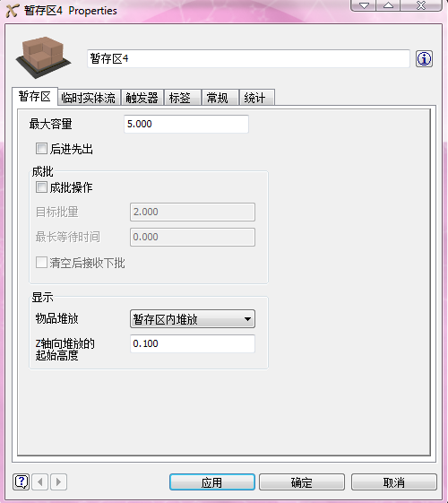The width and height of the screenshot is (448, 503).
Task: Click the blue info icon beside name field
Action: 424,58
